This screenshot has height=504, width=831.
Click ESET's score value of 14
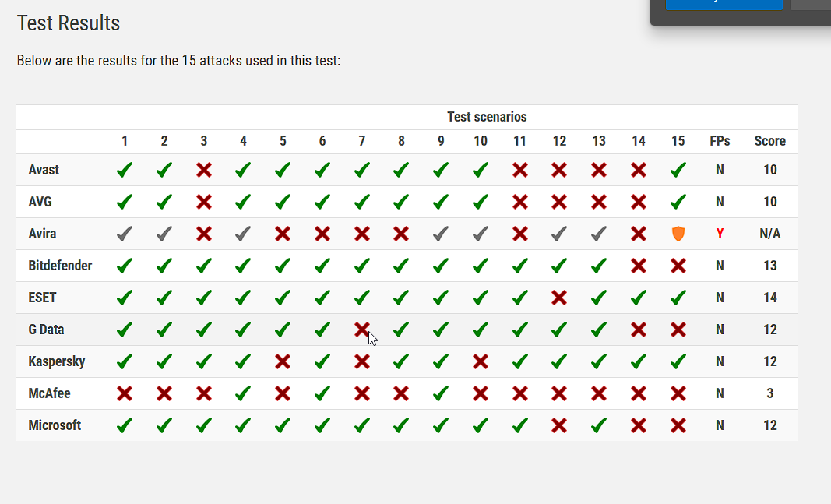[769, 298]
